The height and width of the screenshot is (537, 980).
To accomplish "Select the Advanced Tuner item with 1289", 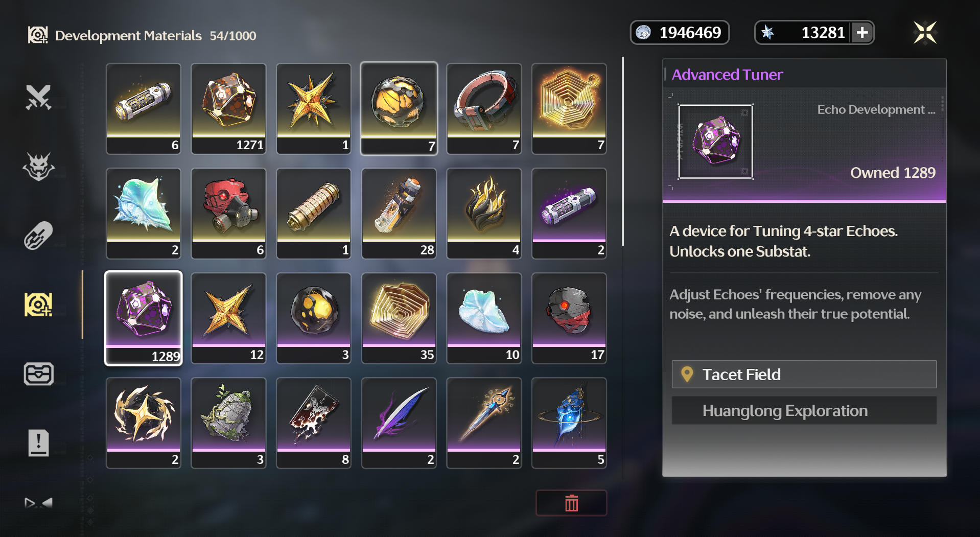I will pos(144,318).
